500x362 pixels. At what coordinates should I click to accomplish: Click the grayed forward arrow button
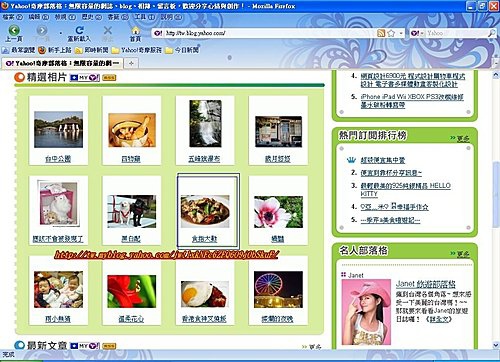[42, 31]
